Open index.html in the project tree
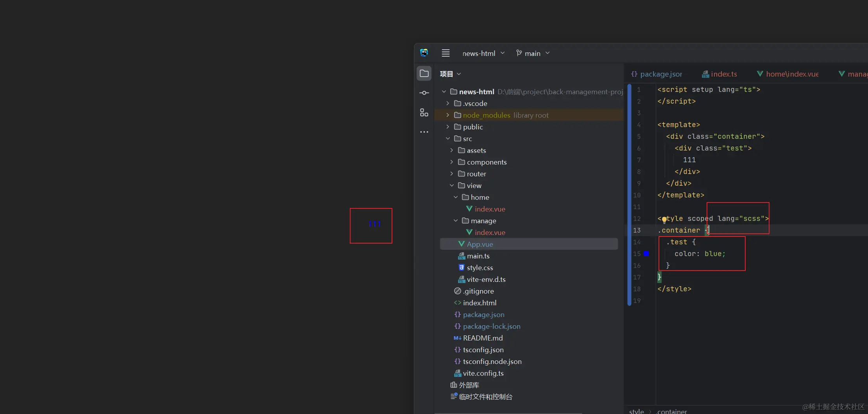 [x=475, y=303]
